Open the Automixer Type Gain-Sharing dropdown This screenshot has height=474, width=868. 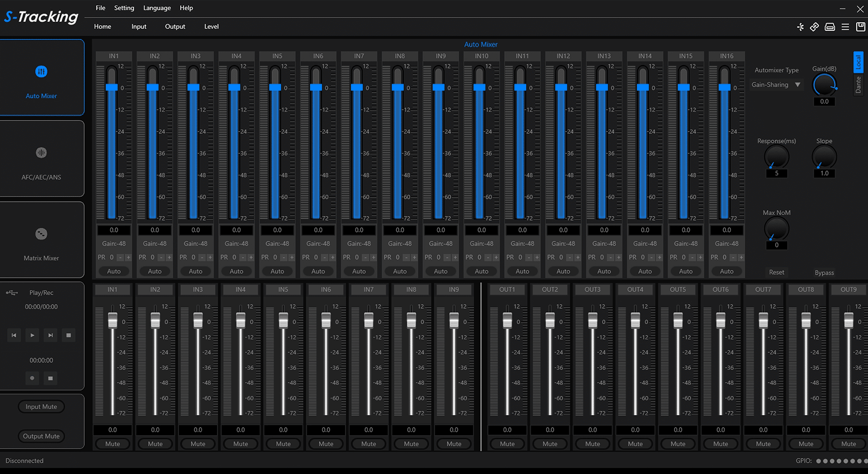[776, 85]
